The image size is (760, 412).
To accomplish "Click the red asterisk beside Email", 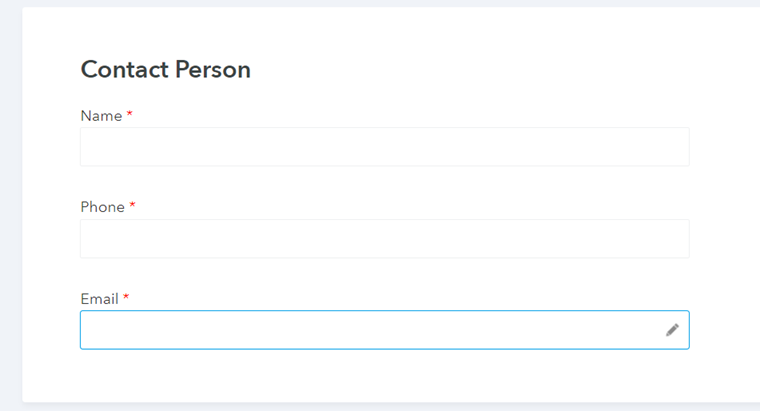I will tap(127, 299).
